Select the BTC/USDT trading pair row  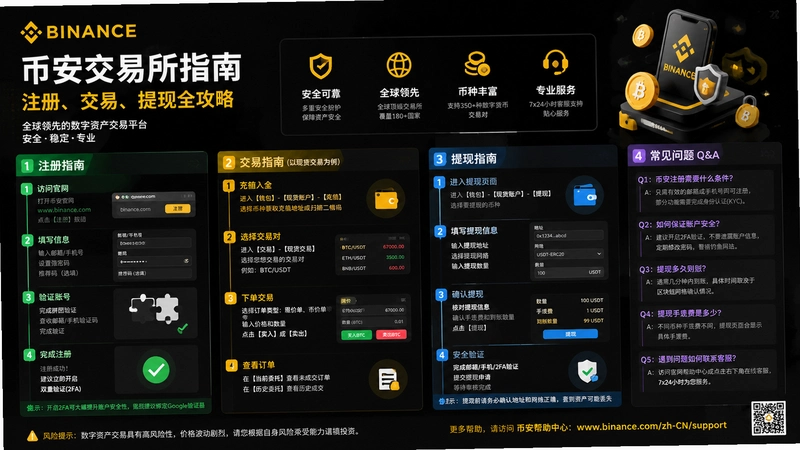coord(373,247)
